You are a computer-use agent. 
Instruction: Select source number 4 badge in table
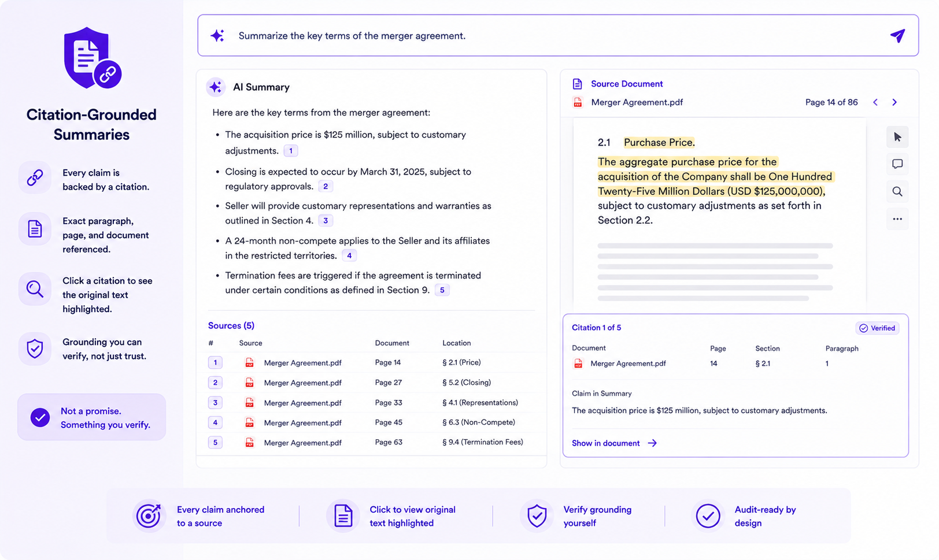click(215, 422)
